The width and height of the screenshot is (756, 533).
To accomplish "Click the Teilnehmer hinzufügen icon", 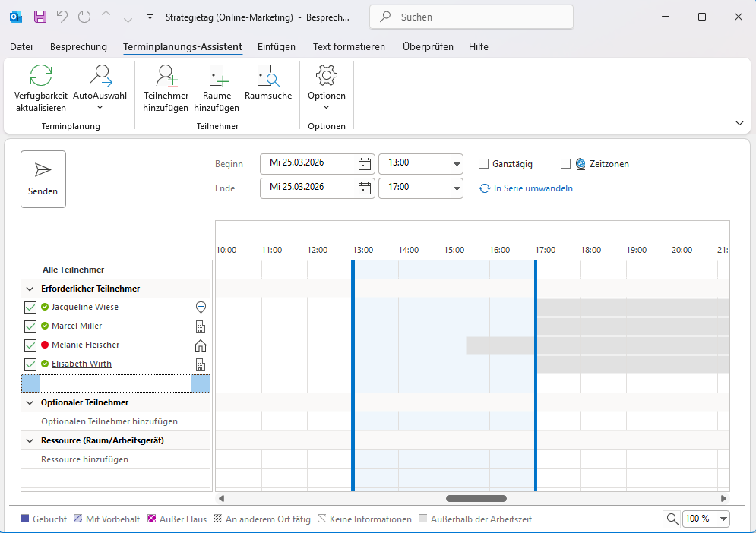I will point(166,76).
